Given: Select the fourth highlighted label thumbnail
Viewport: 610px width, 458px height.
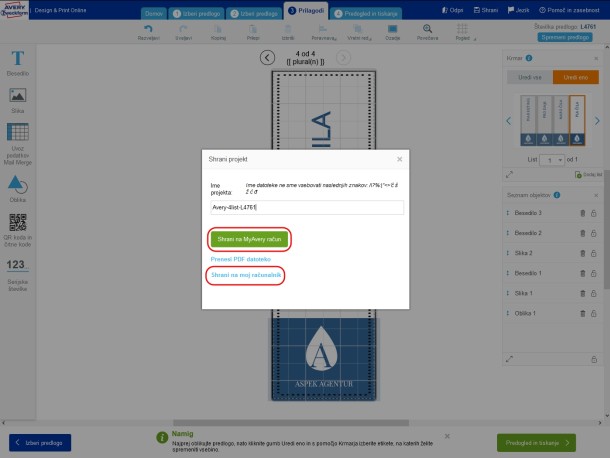Looking at the screenshot, I should 577,120.
